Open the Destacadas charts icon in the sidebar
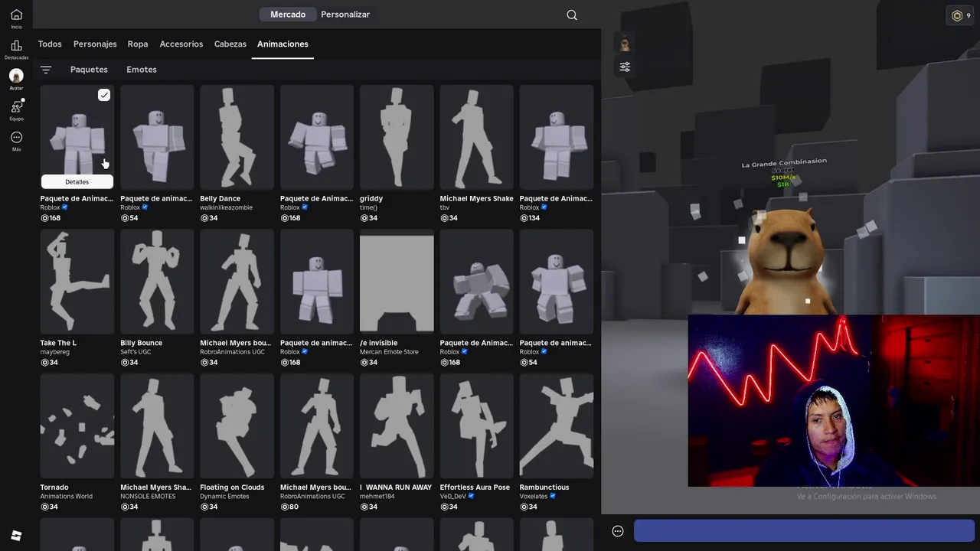Screen dimensions: 980x551 (16, 45)
